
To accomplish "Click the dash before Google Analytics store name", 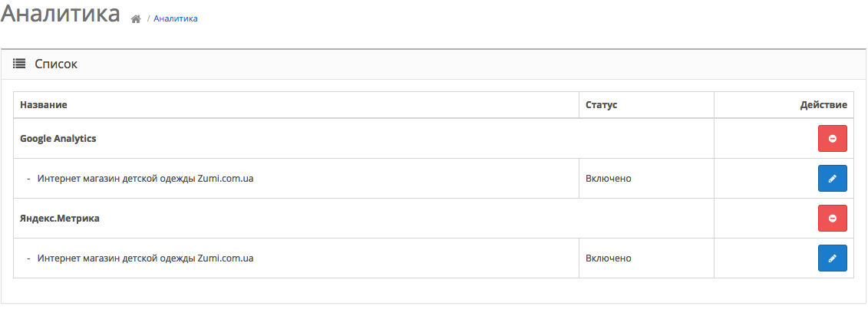I will 28,179.
